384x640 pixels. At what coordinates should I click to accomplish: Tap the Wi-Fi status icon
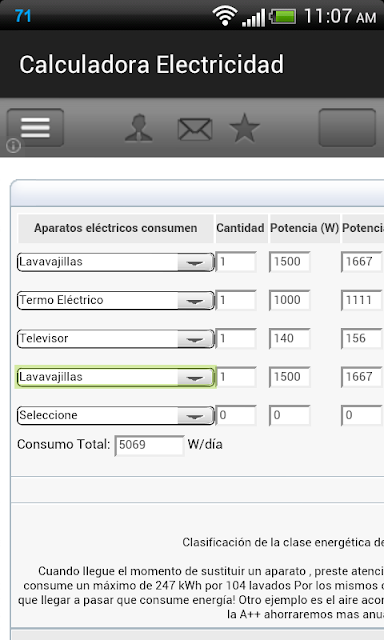(225, 16)
